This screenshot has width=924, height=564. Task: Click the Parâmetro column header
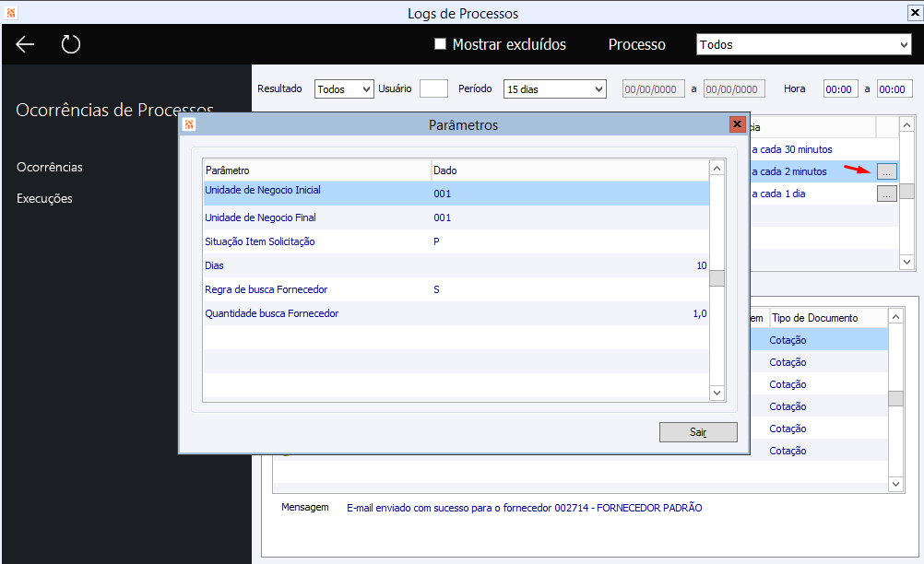[x=317, y=170]
